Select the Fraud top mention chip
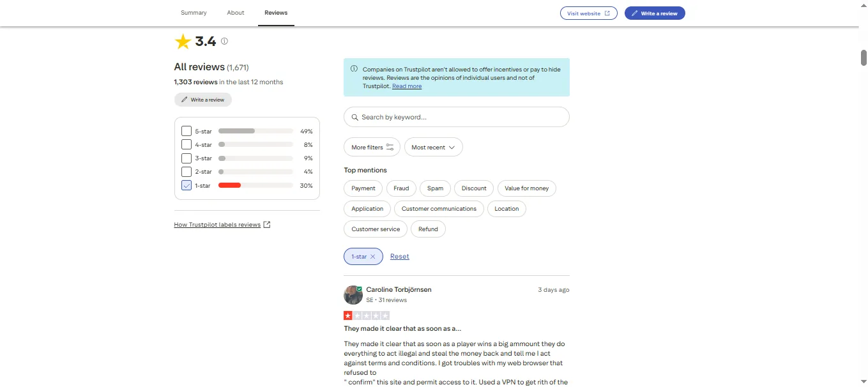 point(401,188)
